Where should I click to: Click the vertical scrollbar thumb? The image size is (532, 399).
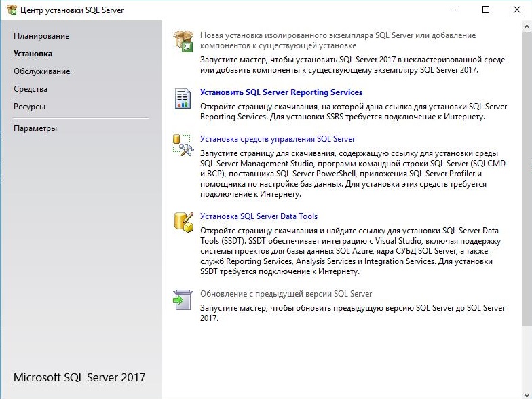pyautogui.click(x=527, y=179)
